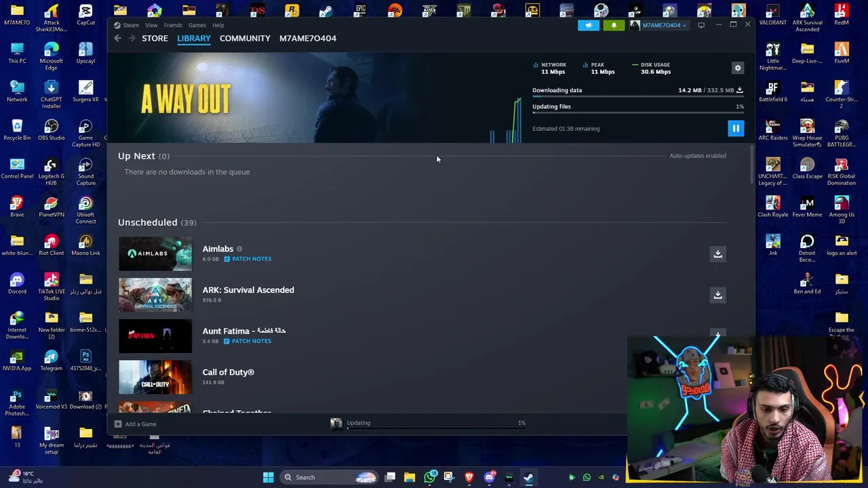Click the taskbar Search box
The width and height of the screenshot is (868, 488).
pos(330,477)
